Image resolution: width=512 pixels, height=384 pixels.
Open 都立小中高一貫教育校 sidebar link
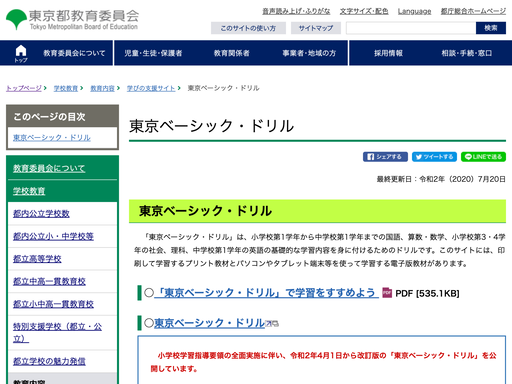(x=53, y=304)
